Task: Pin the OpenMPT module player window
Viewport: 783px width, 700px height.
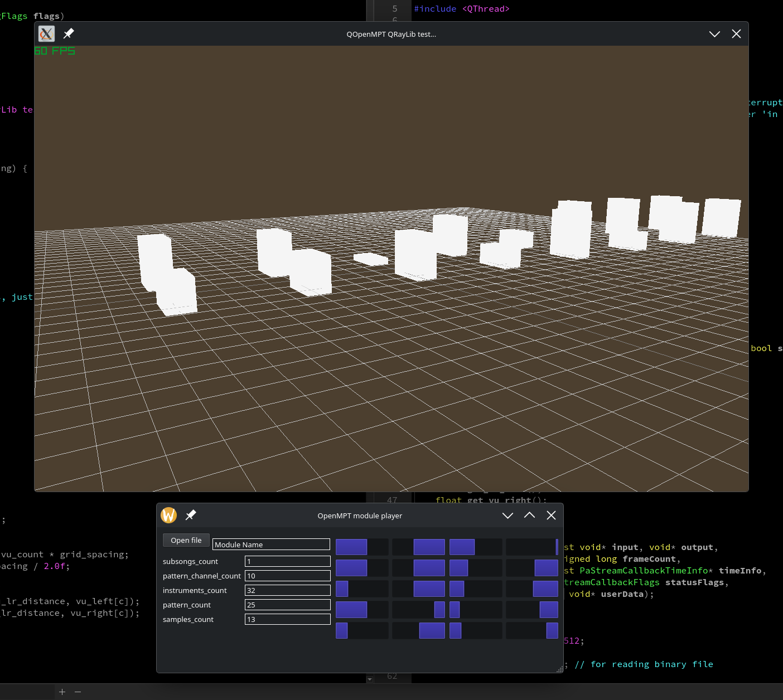Action: [x=191, y=516]
